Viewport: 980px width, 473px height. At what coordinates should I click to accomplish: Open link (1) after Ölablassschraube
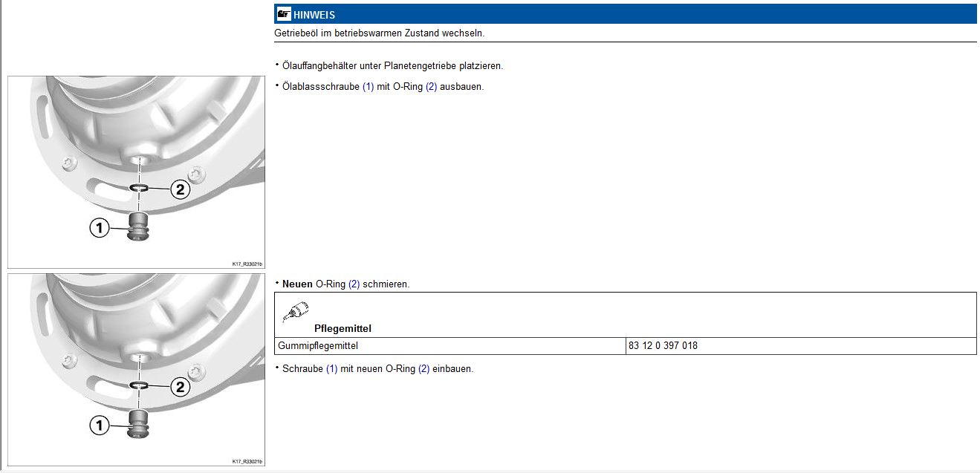tap(368, 86)
